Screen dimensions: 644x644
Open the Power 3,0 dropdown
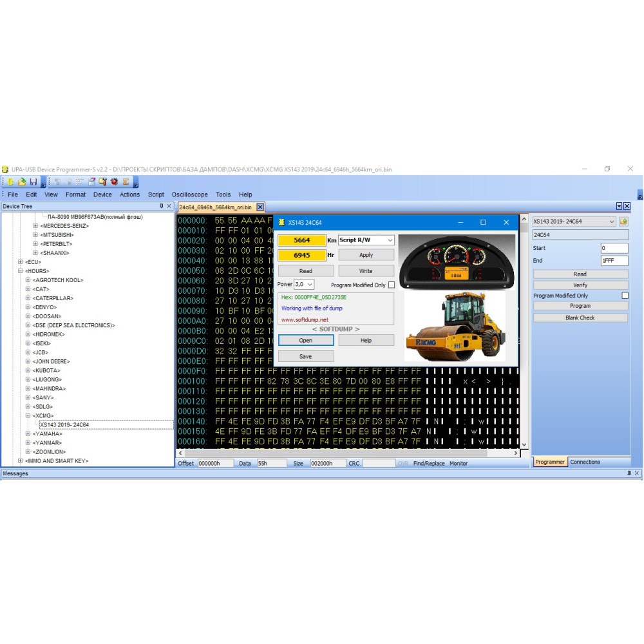point(304,284)
